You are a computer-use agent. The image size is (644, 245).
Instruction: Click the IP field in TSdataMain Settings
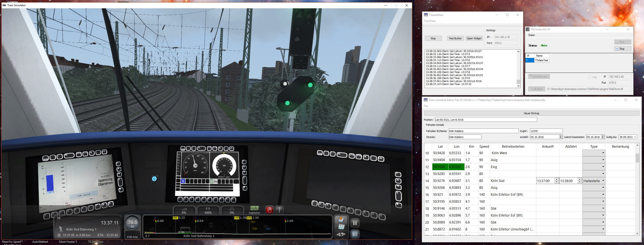click(x=506, y=37)
